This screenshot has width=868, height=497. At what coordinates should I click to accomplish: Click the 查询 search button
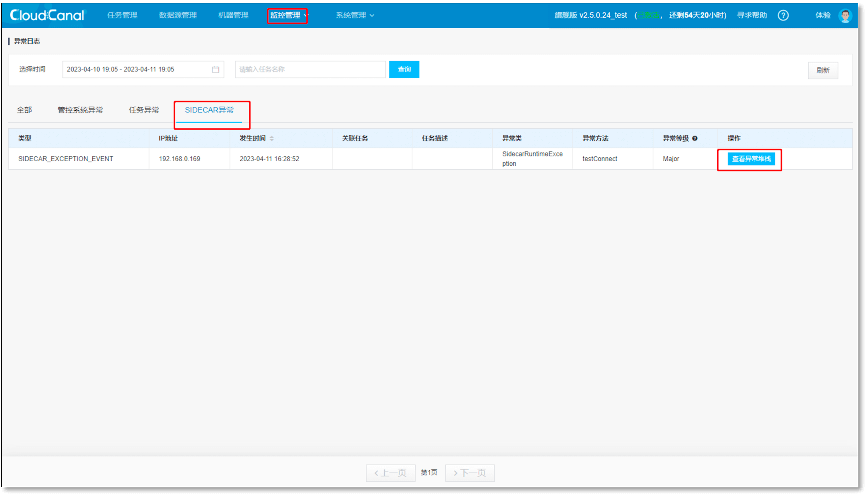pos(404,70)
